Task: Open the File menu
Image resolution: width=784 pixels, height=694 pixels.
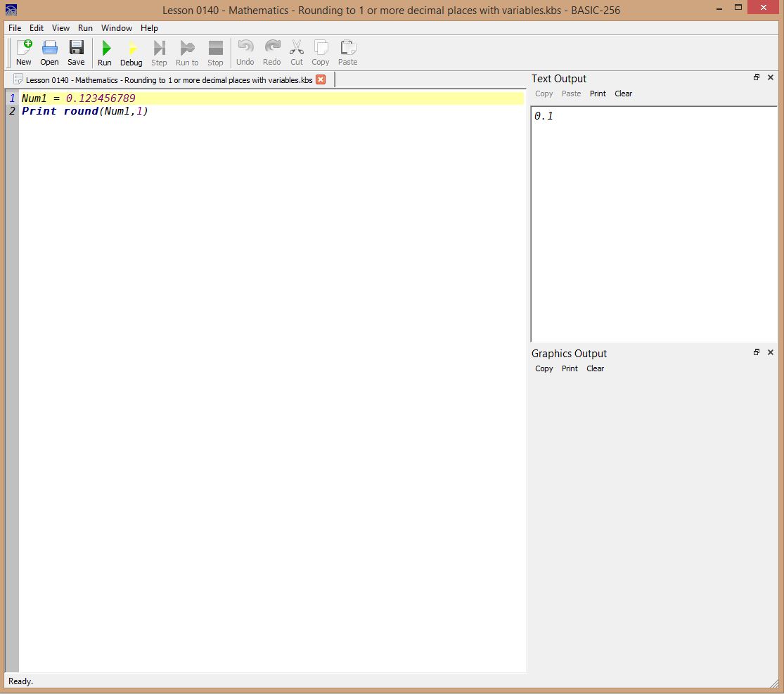Action: click(15, 28)
